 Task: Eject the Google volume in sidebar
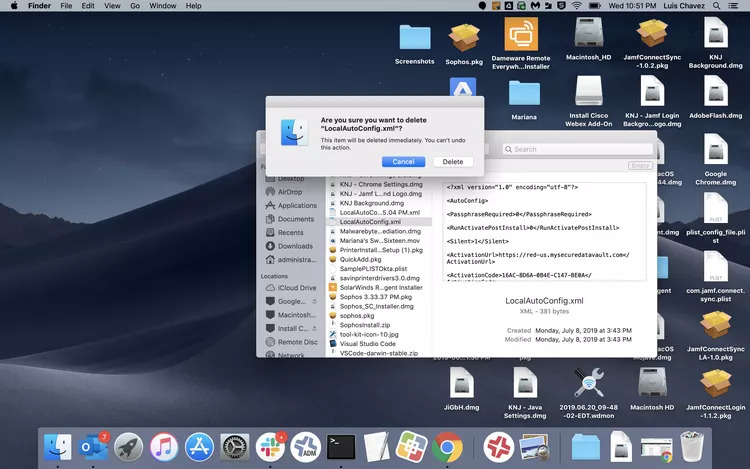pyautogui.click(x=314, y=301)
